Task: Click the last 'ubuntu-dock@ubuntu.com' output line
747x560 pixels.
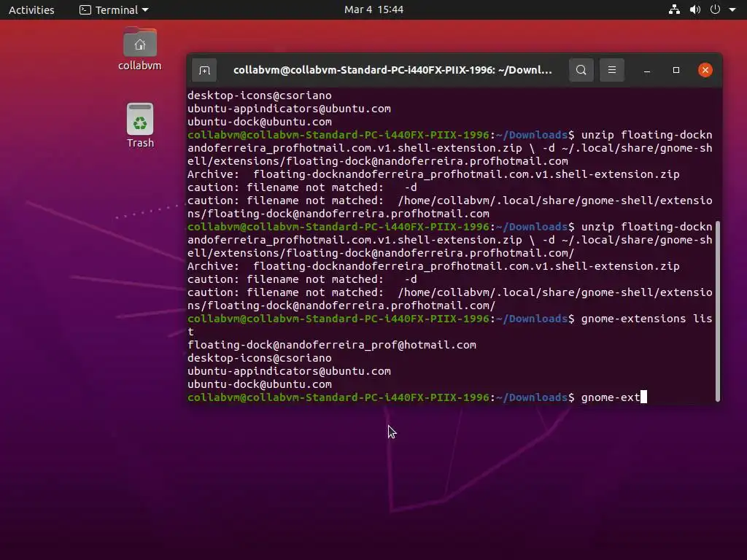Action: (259, 384)
